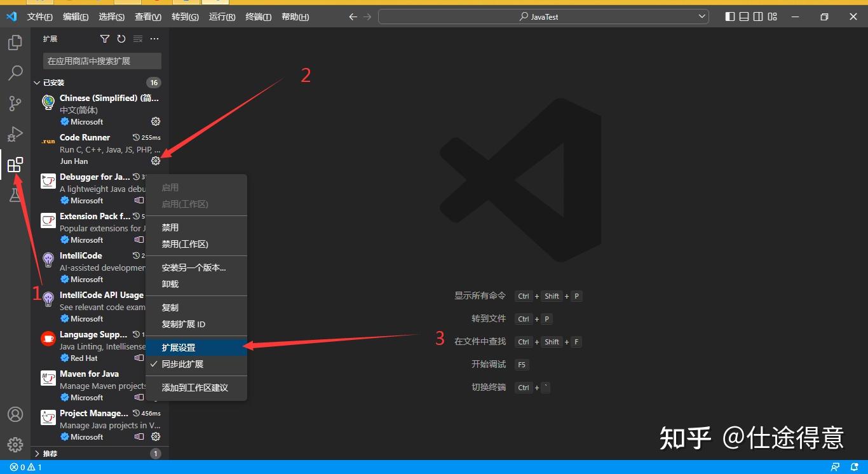This screenshot has width=868, height=474.
Task: Click the go forward arrow in title bar
Action: coord(367,17)
